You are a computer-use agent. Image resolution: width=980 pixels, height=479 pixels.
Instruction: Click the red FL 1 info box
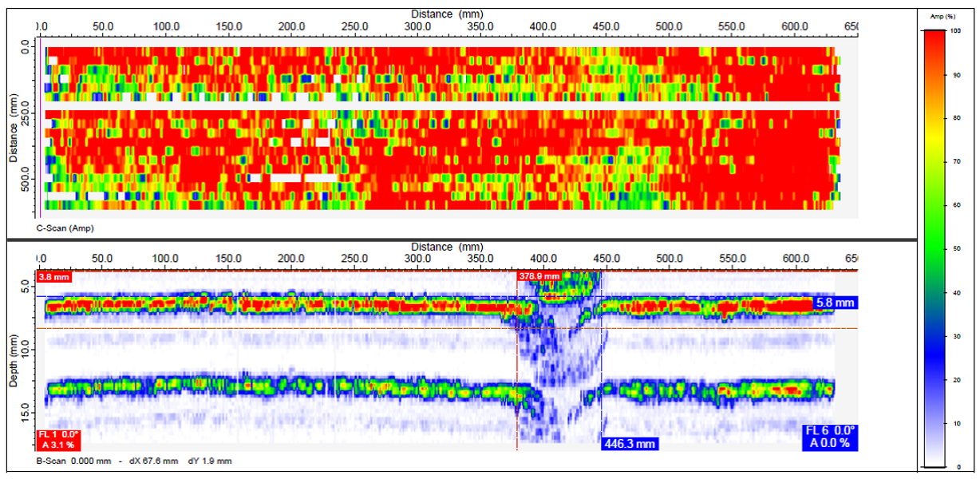point(59,439)
